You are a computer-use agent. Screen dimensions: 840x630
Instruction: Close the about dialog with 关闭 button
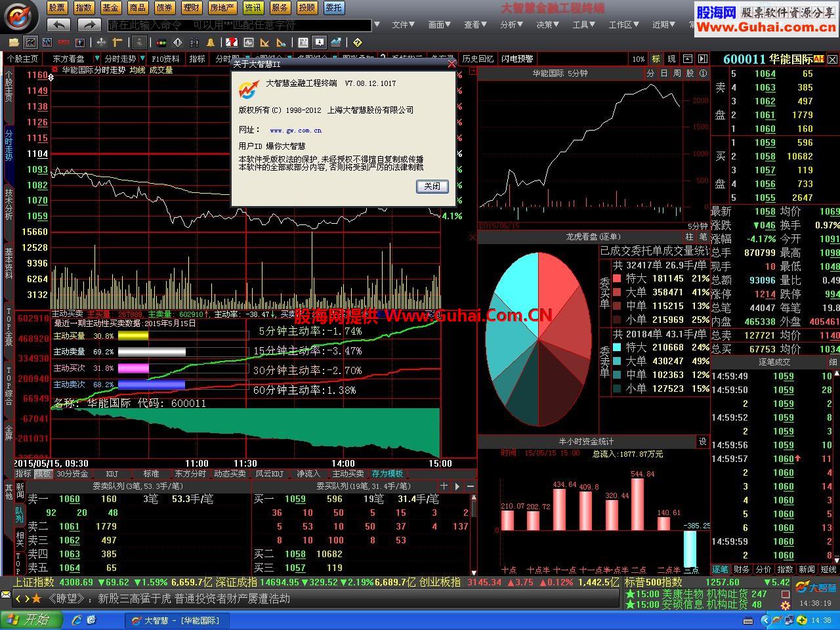click(432, 186)
